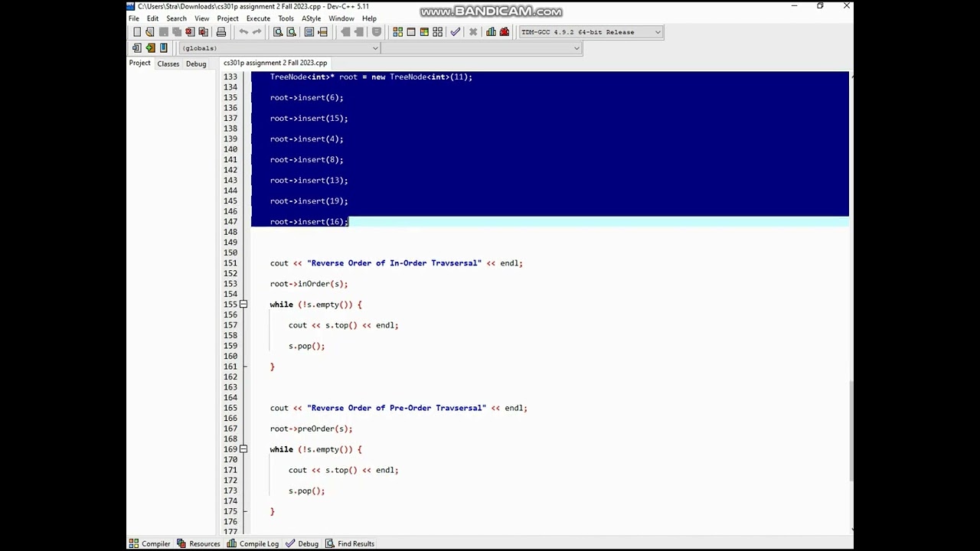This screenshot has width=980, height=551.
Task: Open the Project menu
Action: [x=227, y=18]
